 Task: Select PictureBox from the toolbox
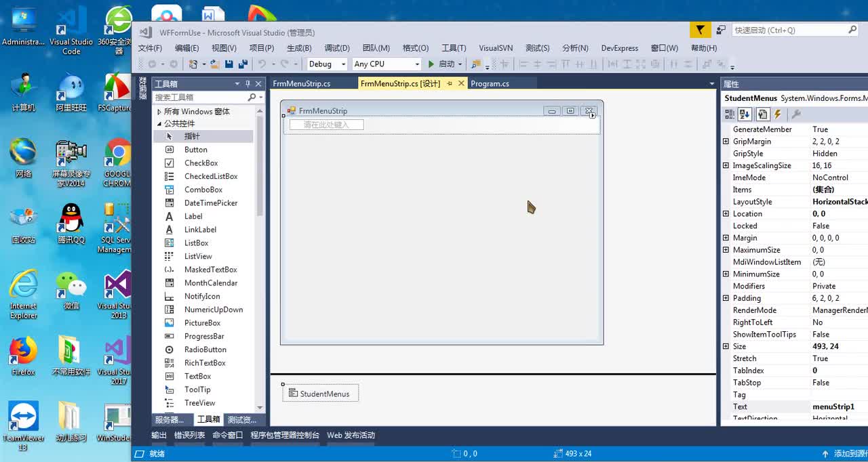pos(201,323)
